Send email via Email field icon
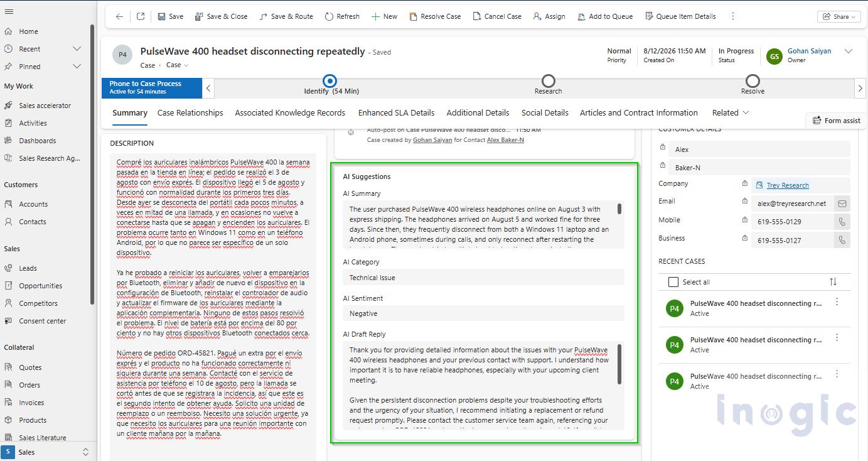868x461 pixels. coord(842,203)
